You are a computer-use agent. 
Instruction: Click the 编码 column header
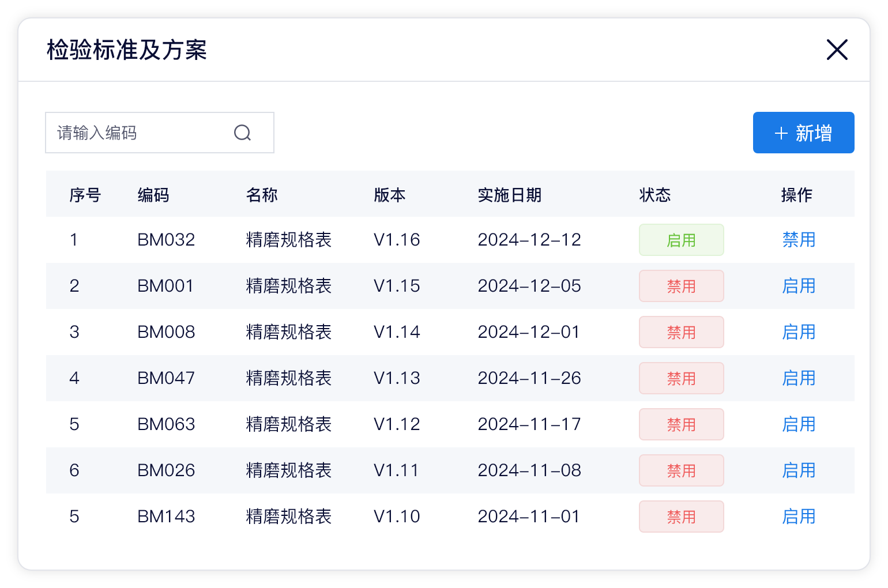[153, 195]
